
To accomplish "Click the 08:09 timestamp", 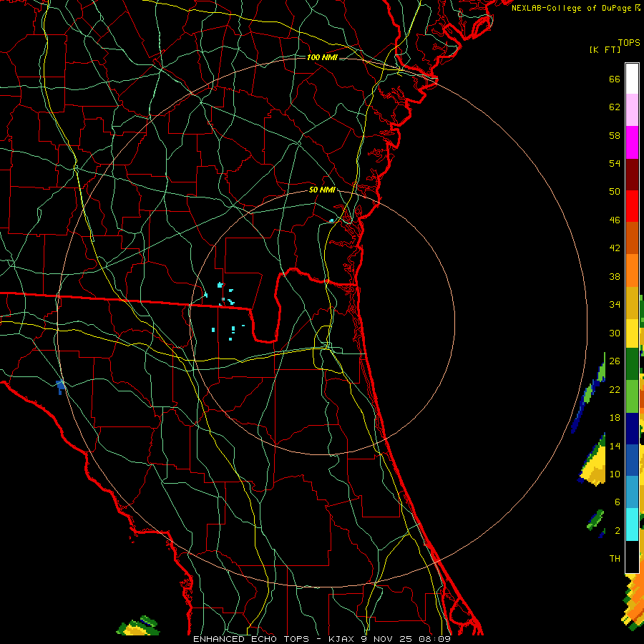I will coord(435,639).
